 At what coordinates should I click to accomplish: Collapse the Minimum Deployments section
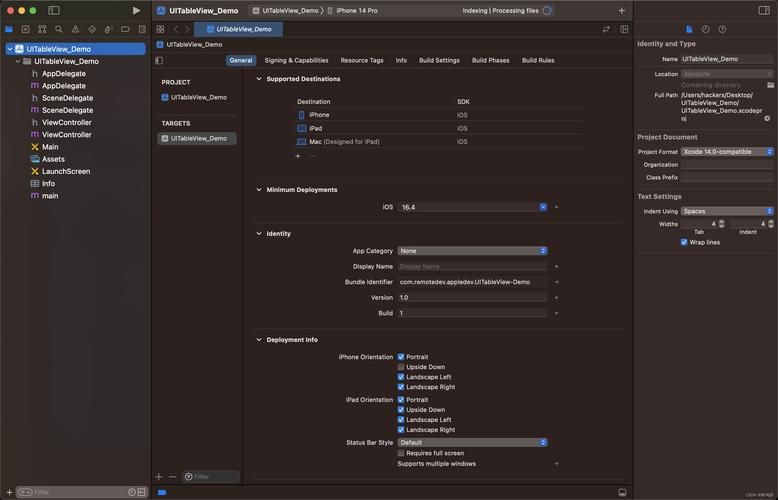coord(259,189)
